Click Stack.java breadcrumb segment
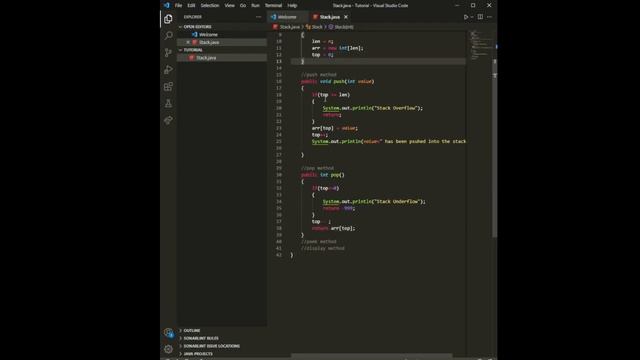 coord(289,27)
